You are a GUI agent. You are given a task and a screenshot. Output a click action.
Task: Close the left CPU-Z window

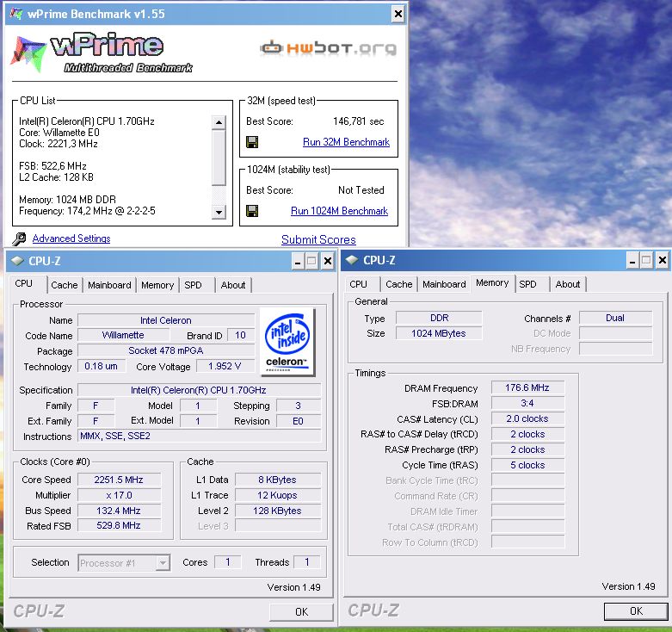pos(328,261)
